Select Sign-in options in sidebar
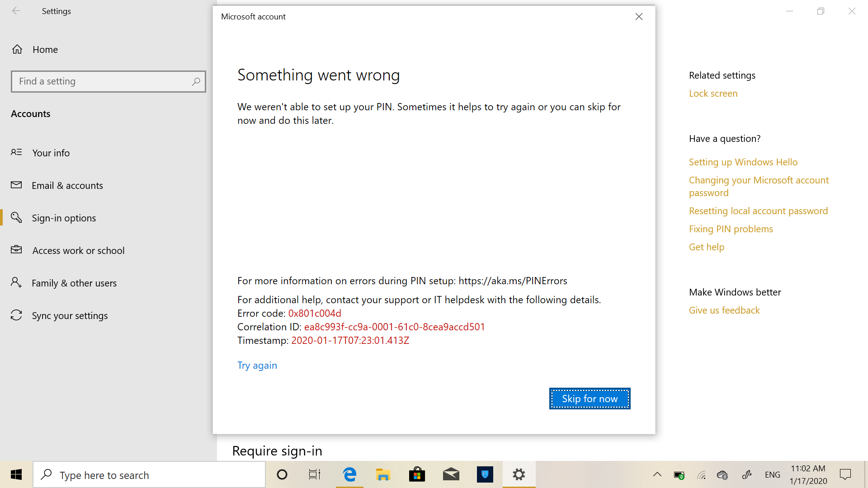Screen dimensions: 868x488 click(64, 218)
